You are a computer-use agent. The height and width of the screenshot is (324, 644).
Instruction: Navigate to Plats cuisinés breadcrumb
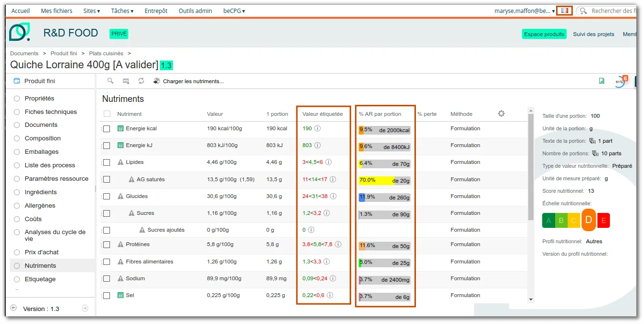[106, 53]
